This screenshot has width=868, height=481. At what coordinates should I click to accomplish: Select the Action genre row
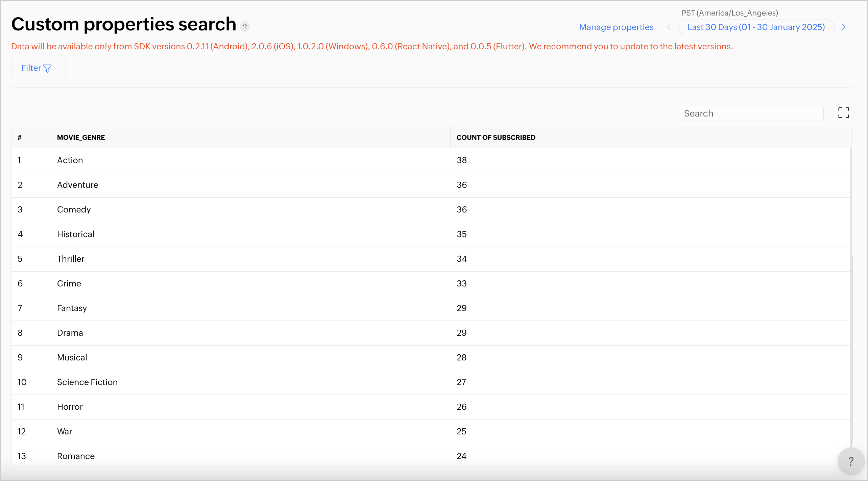pyautogui.click(x=70, y=160)
